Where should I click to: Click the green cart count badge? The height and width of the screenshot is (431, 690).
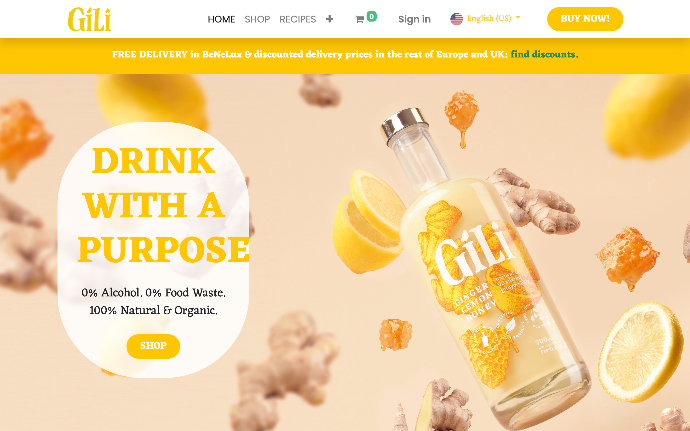coord(371,16)
